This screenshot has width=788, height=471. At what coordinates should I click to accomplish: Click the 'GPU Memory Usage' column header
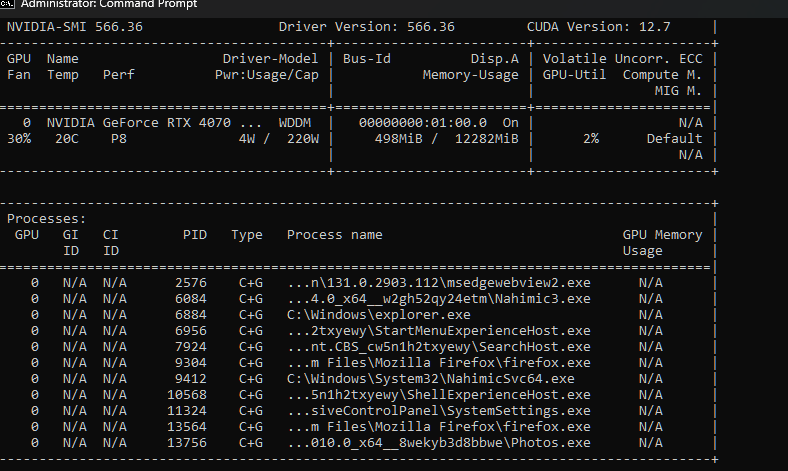pyautogui.click(x=662, y=243)
